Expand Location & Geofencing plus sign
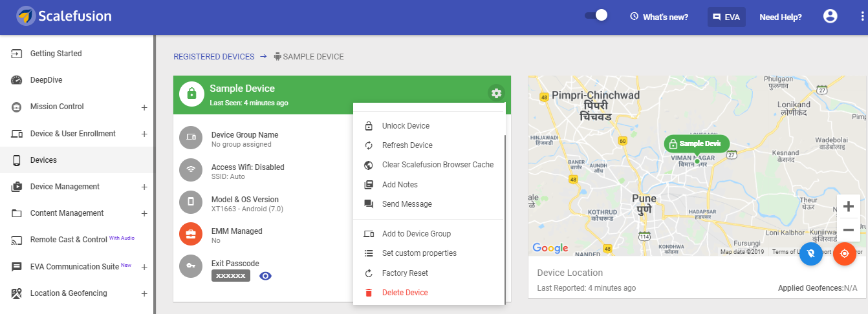Image resolution: width=868 pixels, height=314 pixels. (x=144, y=293)
